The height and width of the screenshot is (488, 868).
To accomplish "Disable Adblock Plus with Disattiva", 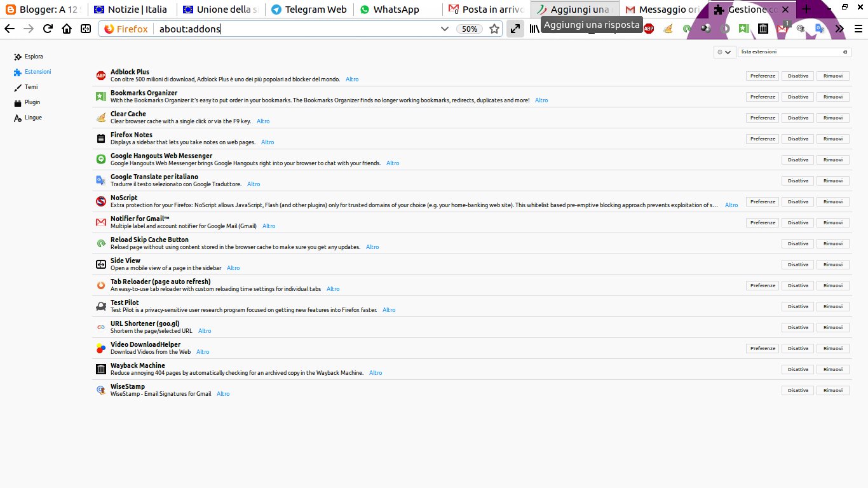I will pyautogui.click(x=798, y=76).
